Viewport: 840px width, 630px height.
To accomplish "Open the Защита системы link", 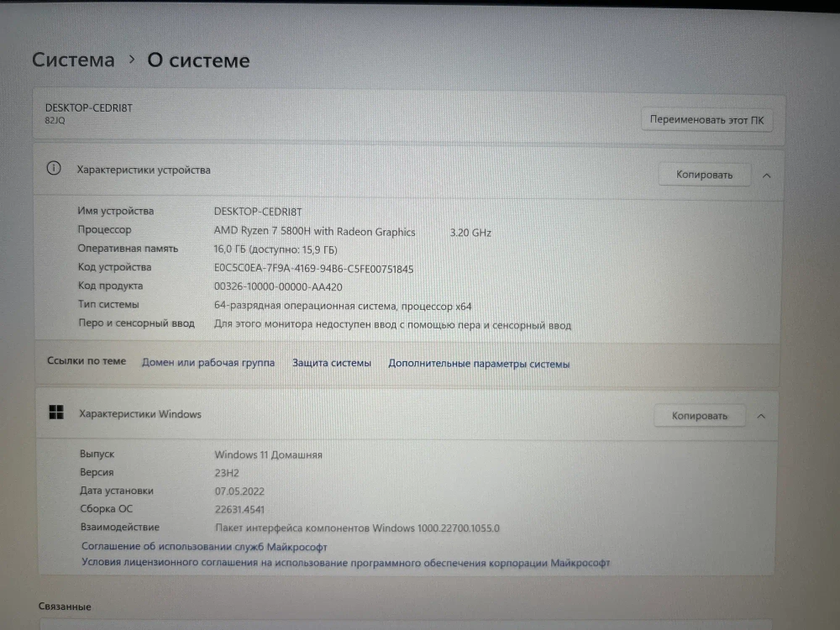I will click(x=331, y=362).
